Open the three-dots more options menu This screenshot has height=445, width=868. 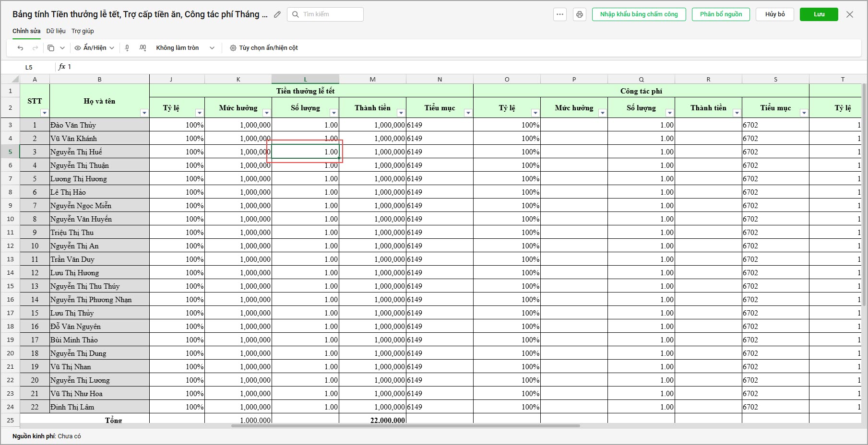[560, 14]
